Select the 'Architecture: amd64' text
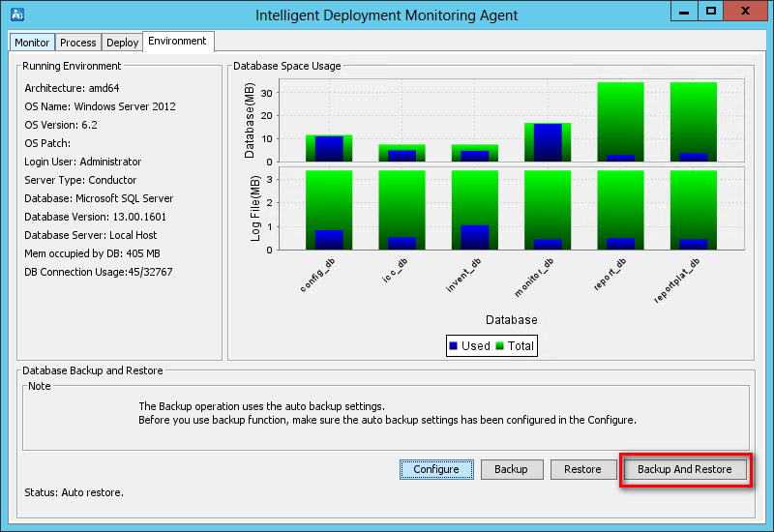 [x=72, y=88]
